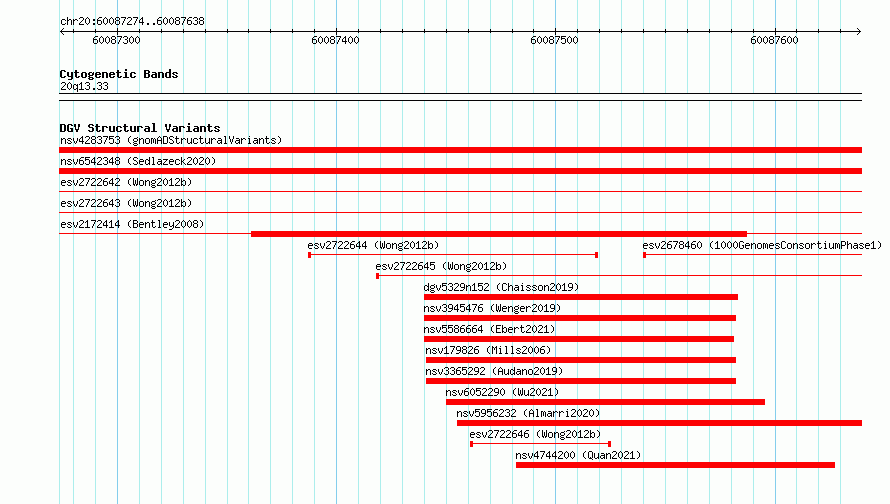Select the nsv3365292 red variant bar

tap(581, 381)
